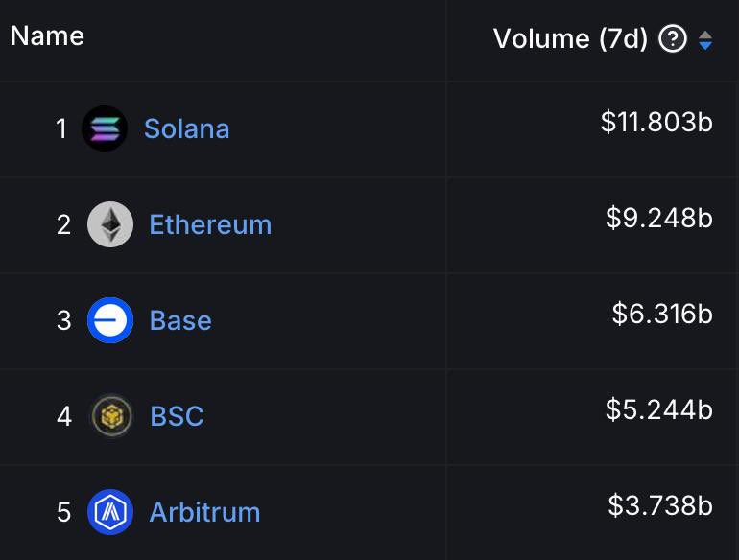Toggle sort arrows beside Volume (7d)
Screen dimensions: 739x560
click(x=705, y=40)
